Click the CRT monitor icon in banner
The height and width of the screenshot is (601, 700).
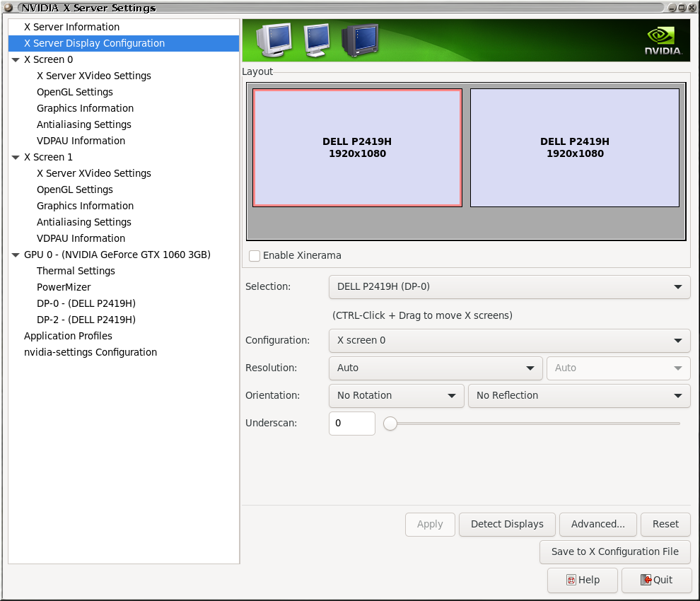(x=274, y=40)
